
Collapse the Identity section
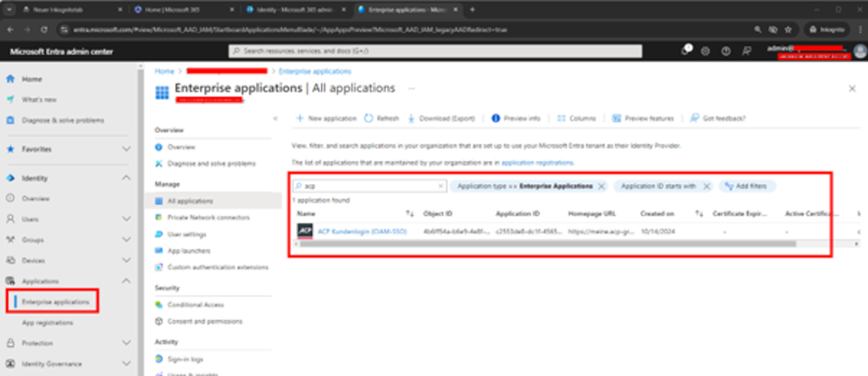pyautogui.click(x=126, y=178)
